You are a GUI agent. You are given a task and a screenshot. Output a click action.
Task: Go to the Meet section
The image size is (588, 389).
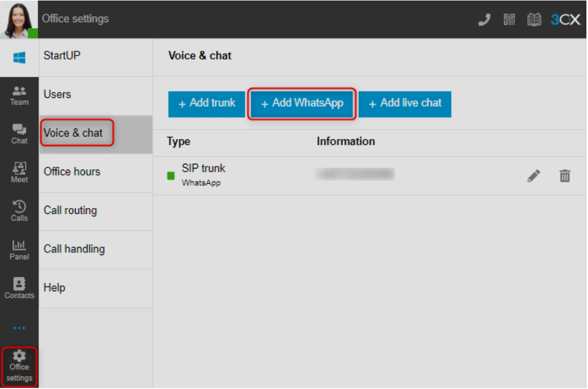click(19, 173)
